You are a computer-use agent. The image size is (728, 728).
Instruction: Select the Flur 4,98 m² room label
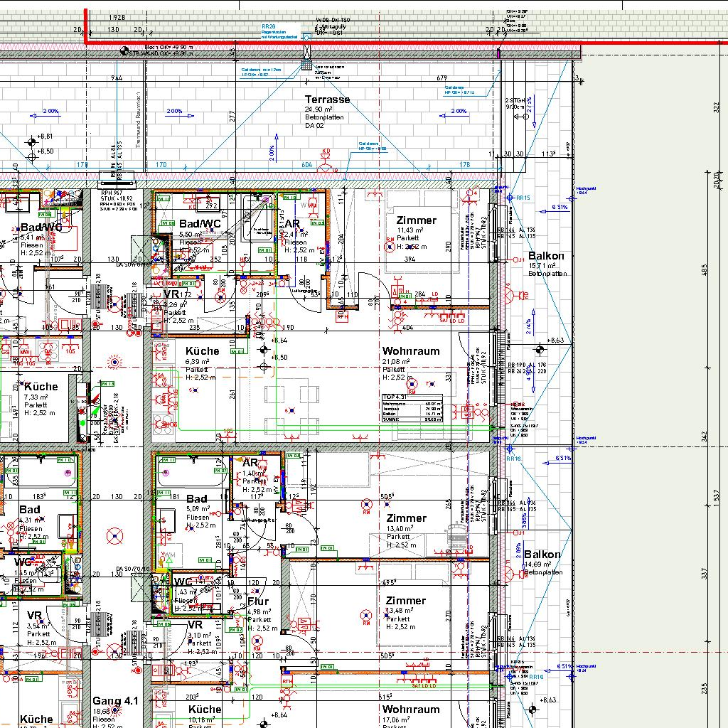click(257, 601)
